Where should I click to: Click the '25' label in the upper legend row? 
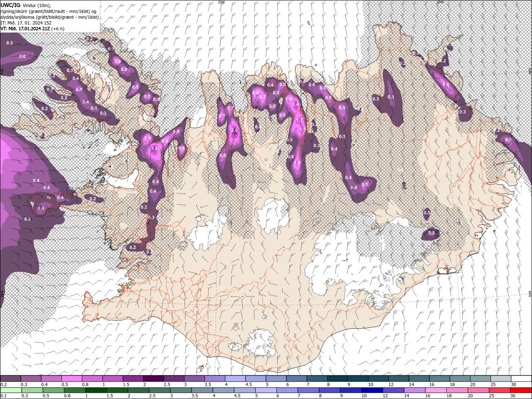coord(493,384)
